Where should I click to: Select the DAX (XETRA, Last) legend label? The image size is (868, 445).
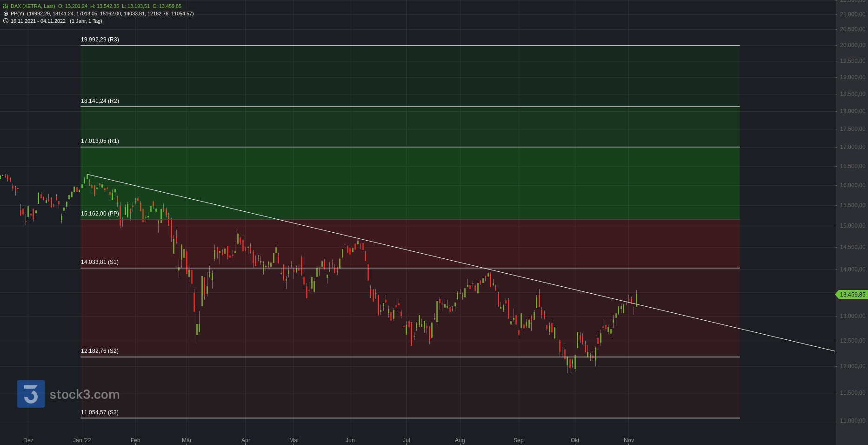click(x=33, y=7)
